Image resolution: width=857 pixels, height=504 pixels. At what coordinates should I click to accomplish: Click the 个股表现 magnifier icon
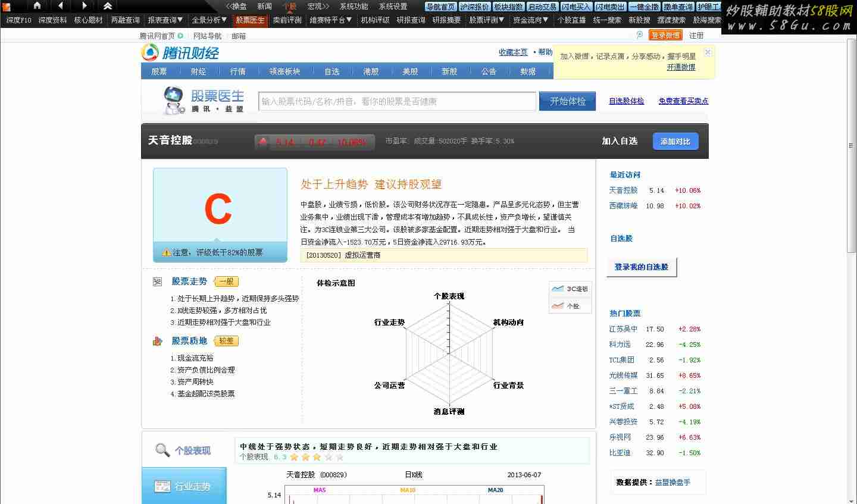coord(162,450)
